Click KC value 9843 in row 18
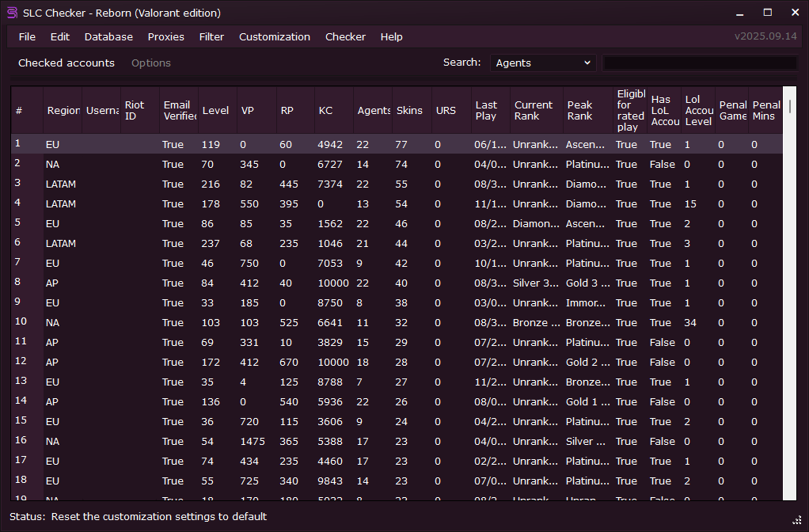Viewport: 809px width, 532px height. click(x=330, y=481)
